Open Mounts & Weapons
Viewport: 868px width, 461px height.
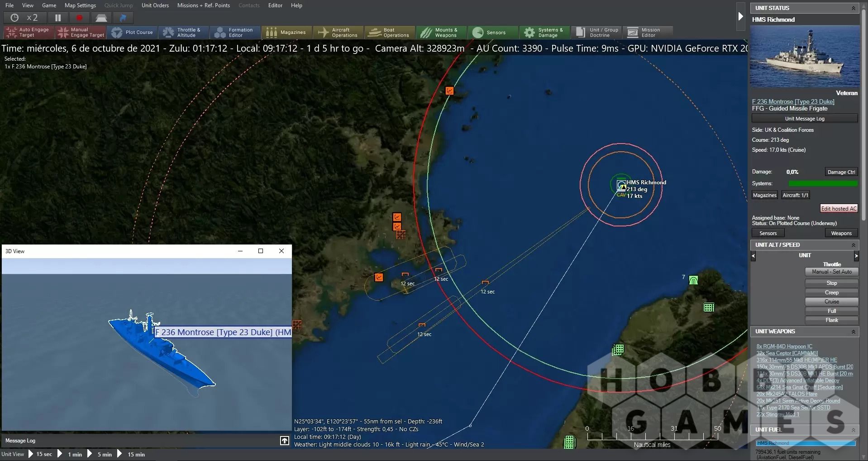click(x=442, y=32)
